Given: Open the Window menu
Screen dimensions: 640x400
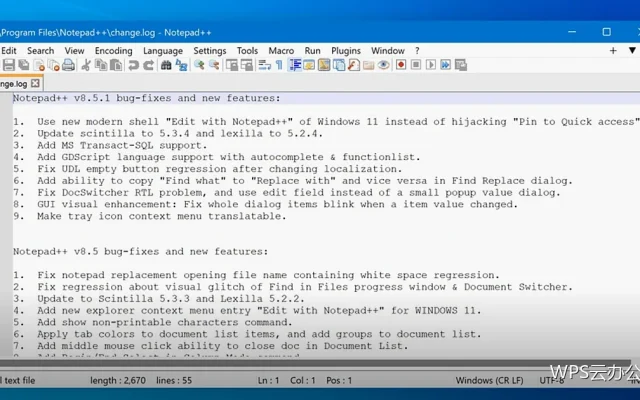Looking at the screenshot, I should (x=388, y=51).
